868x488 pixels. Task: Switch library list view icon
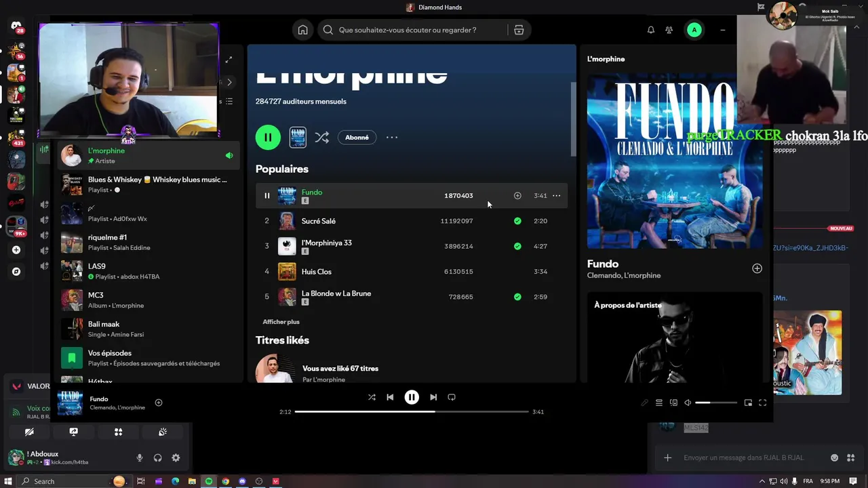click(x=229, y=102)
